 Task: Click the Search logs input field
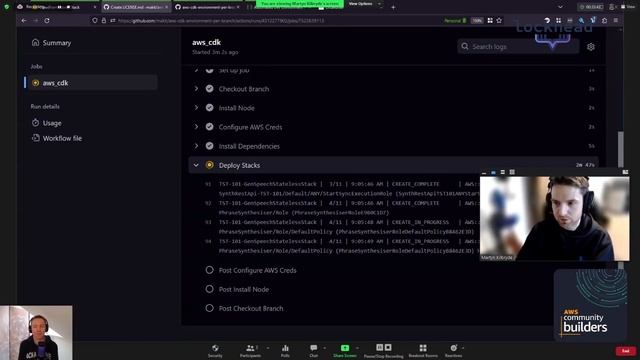pos(518,47)
